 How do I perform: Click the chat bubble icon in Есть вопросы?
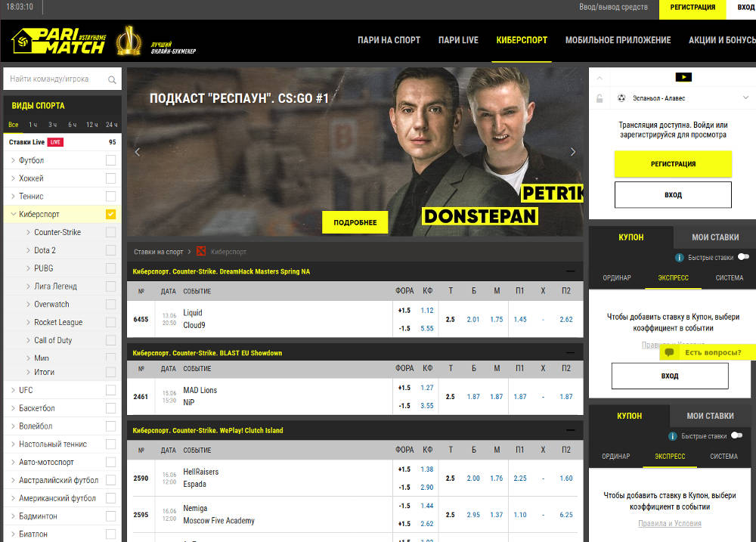(669, 352)
